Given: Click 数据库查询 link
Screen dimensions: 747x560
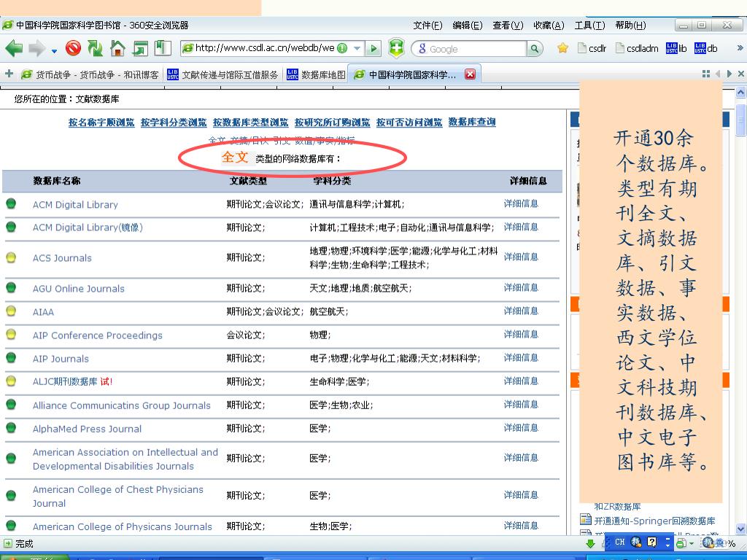Looking at the screenshot, I should pyautogui.click(x=472, y=122).
